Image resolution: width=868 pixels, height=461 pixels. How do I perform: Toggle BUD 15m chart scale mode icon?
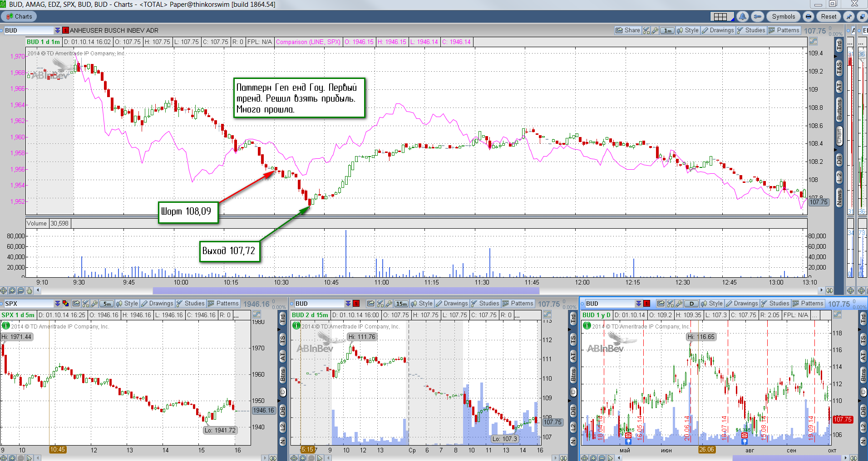[547, 314]
